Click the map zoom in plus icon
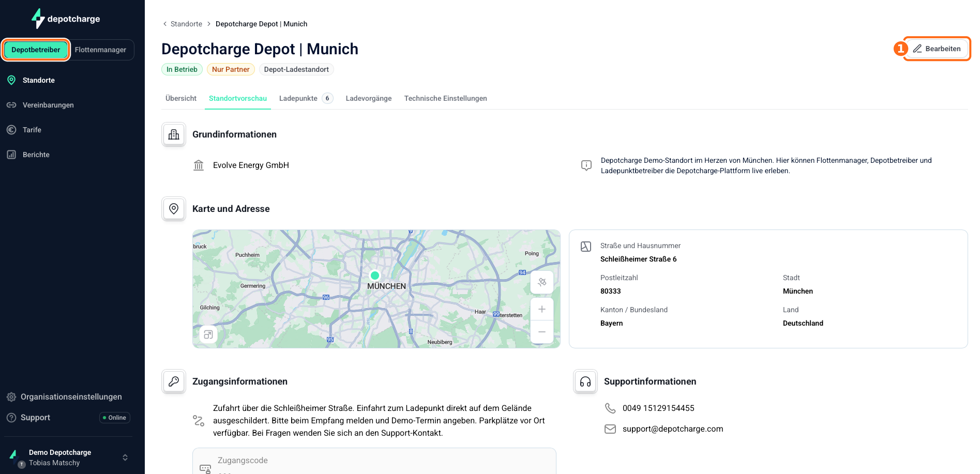This screenshot has height=474, width=980. pos(542,309)
